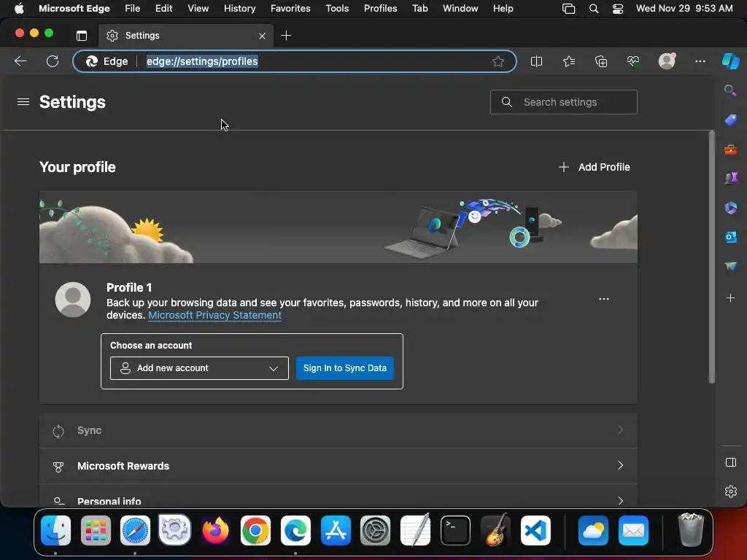
Task: Open split screen view icon
Action: pos(536,61)
